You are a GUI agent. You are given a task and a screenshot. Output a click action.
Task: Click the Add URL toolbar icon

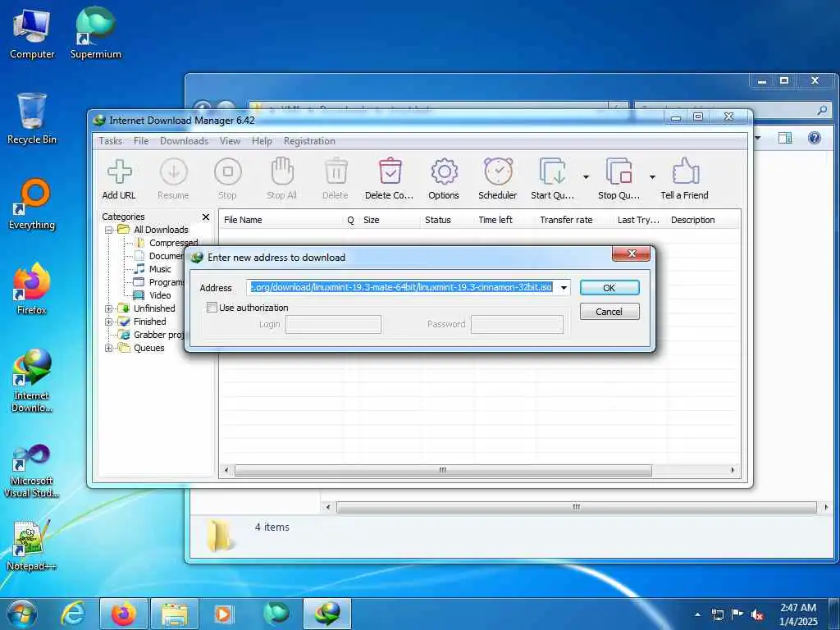pos(119,172)
